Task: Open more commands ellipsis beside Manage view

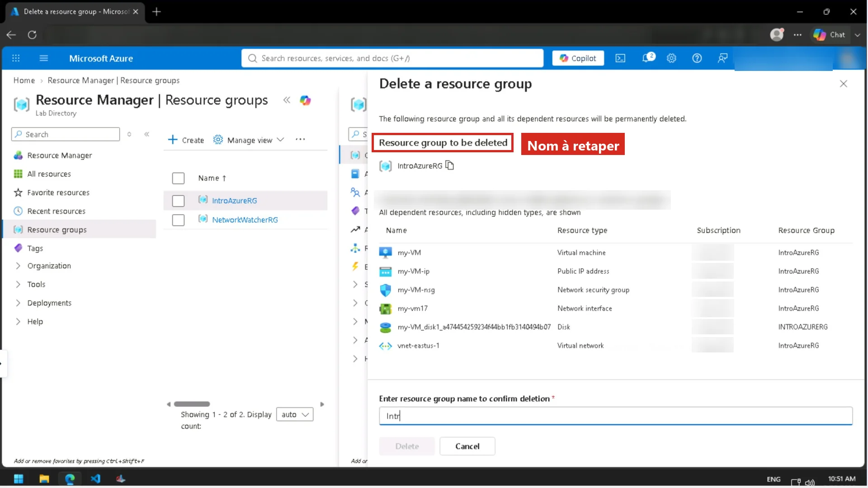Action: tap(300, 140)
